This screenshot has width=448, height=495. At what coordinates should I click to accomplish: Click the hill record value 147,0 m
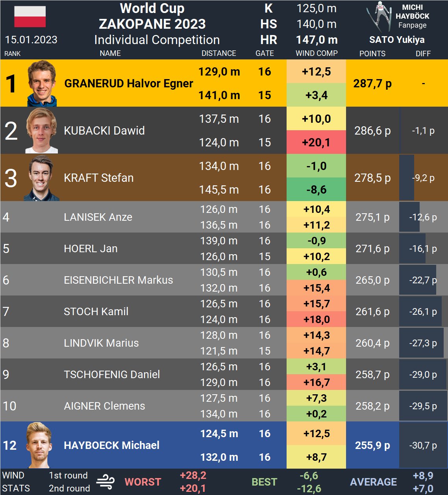pos(317,40)
